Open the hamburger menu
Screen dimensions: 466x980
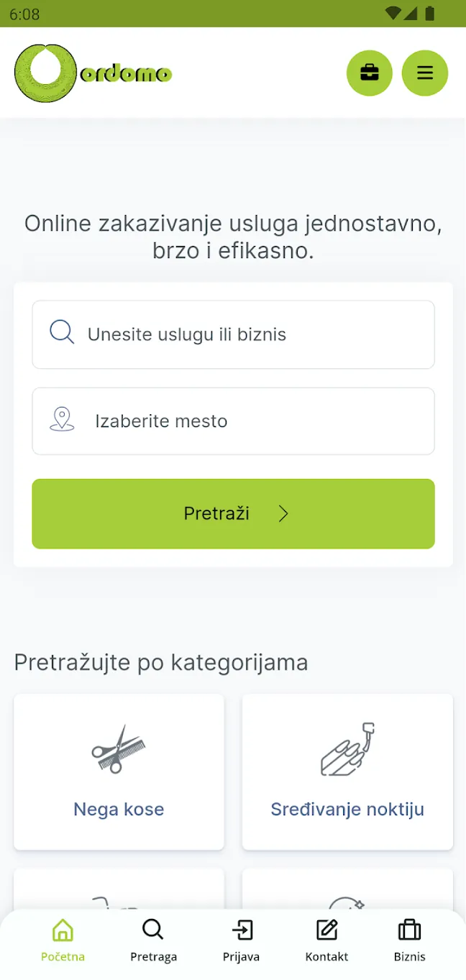pyautogui.click(x=424, y=73)
